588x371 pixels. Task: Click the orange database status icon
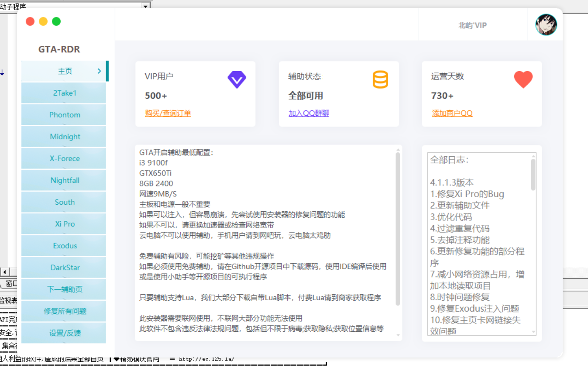(380, 79)
